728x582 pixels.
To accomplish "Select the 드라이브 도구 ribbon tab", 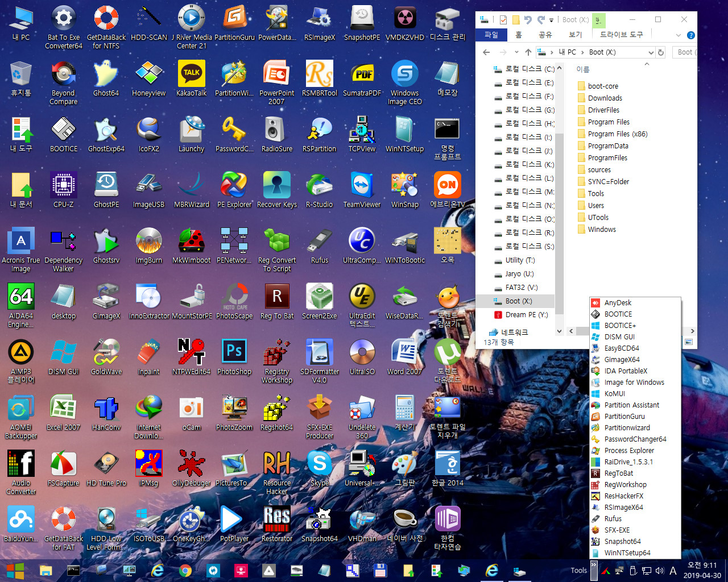I will pos(622,35).
